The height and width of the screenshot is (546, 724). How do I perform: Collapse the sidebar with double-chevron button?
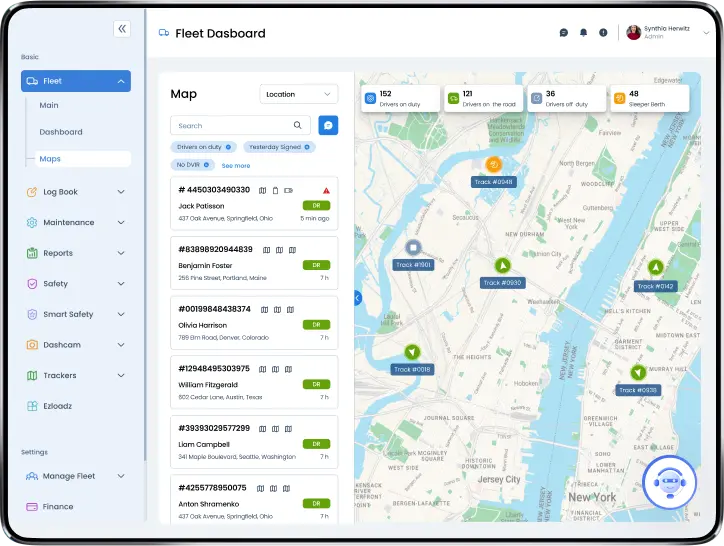click(122, 29)
